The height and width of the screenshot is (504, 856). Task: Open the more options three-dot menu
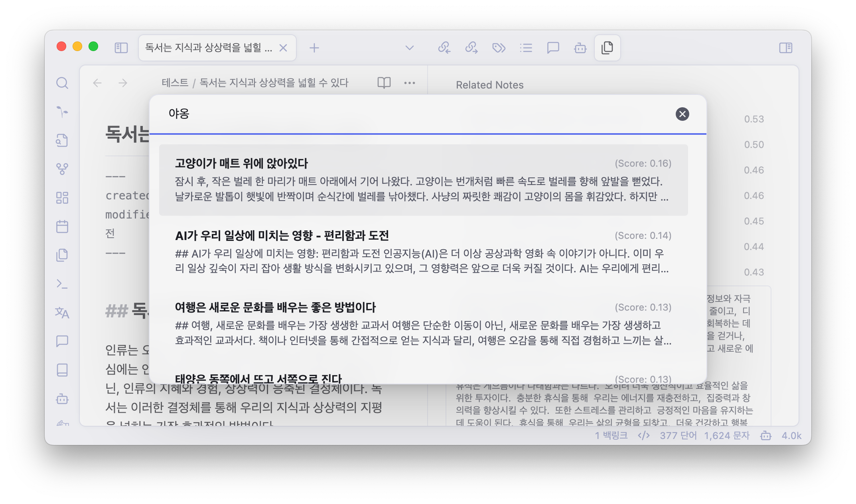point(410,83)
